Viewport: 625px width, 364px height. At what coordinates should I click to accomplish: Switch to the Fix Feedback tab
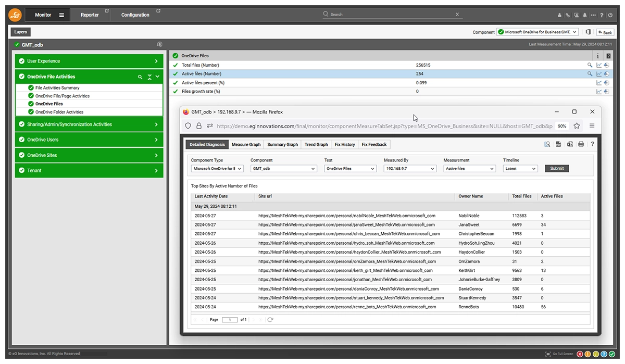374,145
